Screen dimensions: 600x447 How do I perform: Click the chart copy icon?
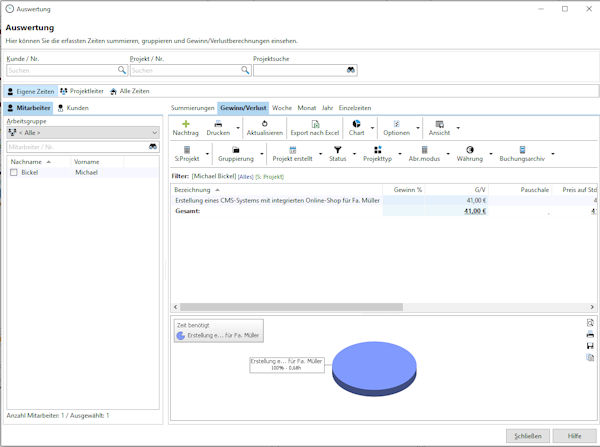[590, 357]
